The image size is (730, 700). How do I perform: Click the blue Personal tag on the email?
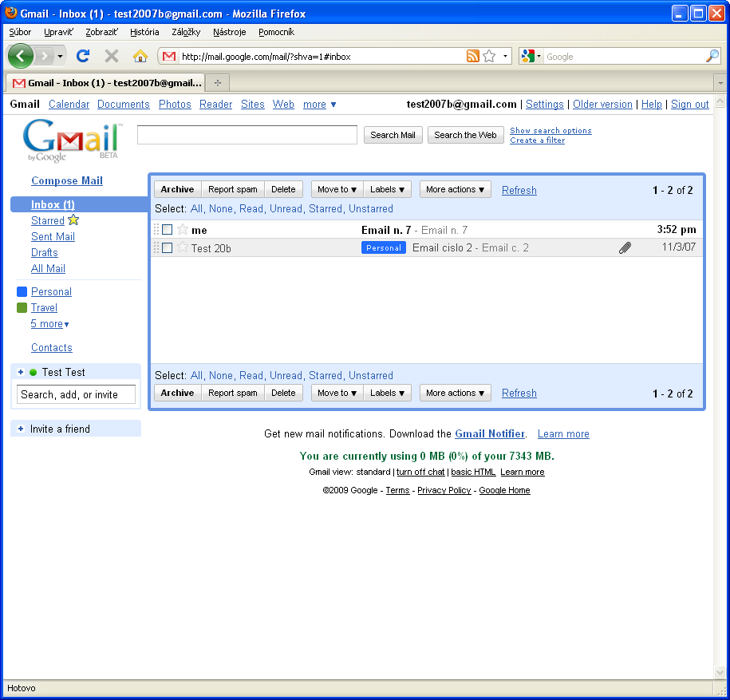(384, 247)
